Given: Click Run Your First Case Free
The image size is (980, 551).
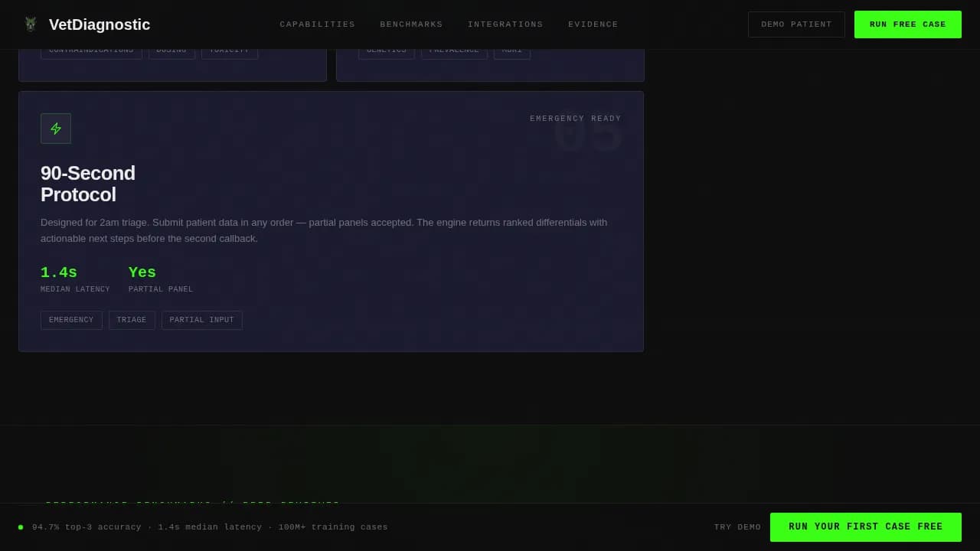Looking at the screenshot, I should tap(866, 527).
